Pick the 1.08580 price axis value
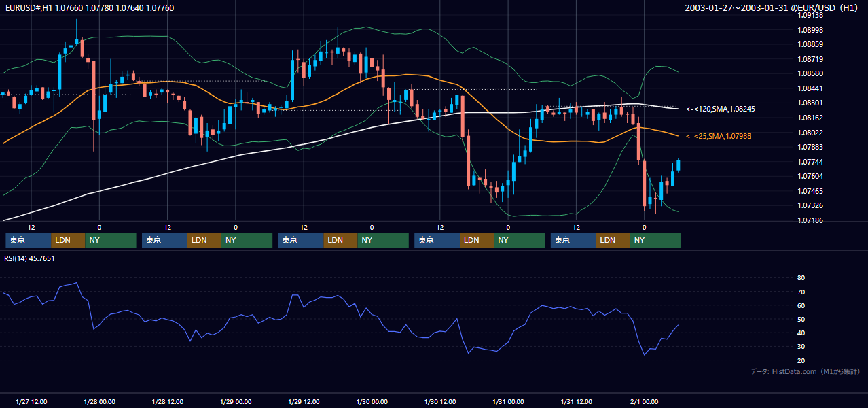 (x=810, y=73)
